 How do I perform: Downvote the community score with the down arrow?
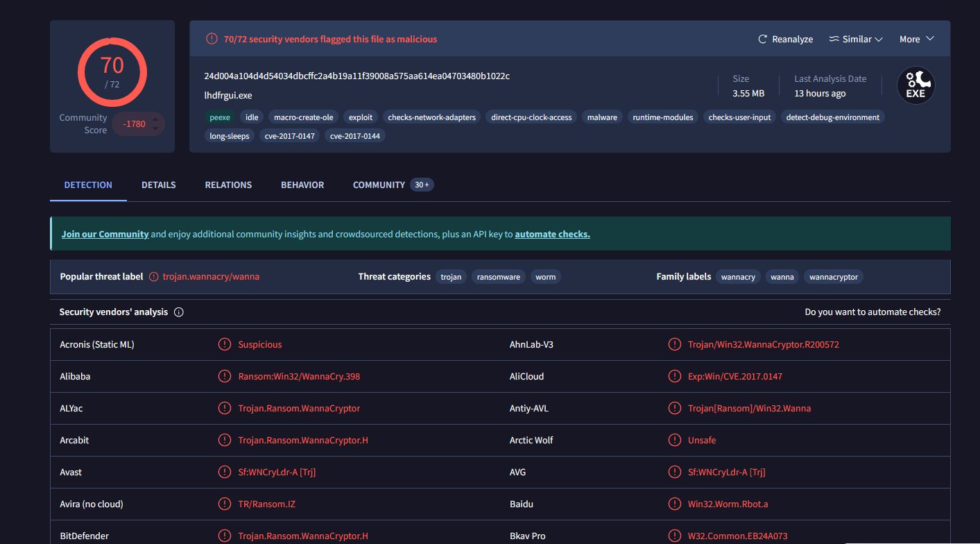point(156,128)
